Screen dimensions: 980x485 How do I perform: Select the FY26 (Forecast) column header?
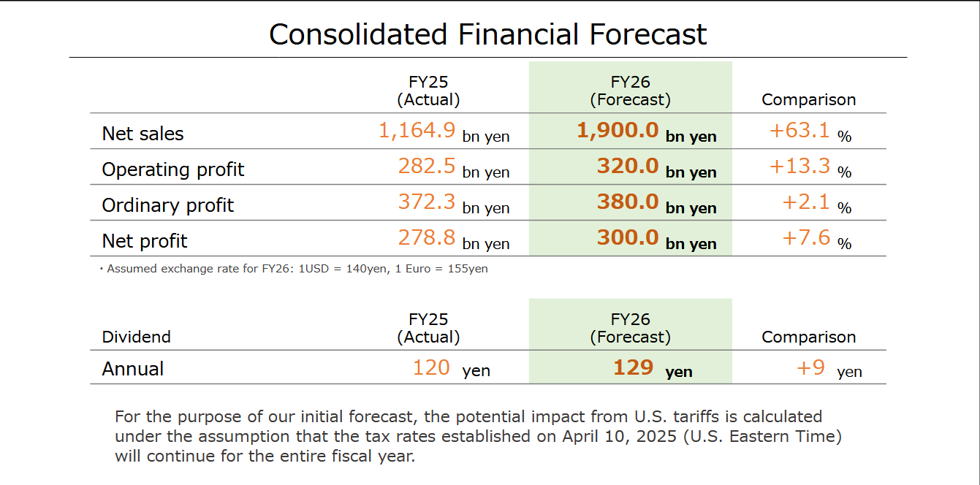point(630,91)
